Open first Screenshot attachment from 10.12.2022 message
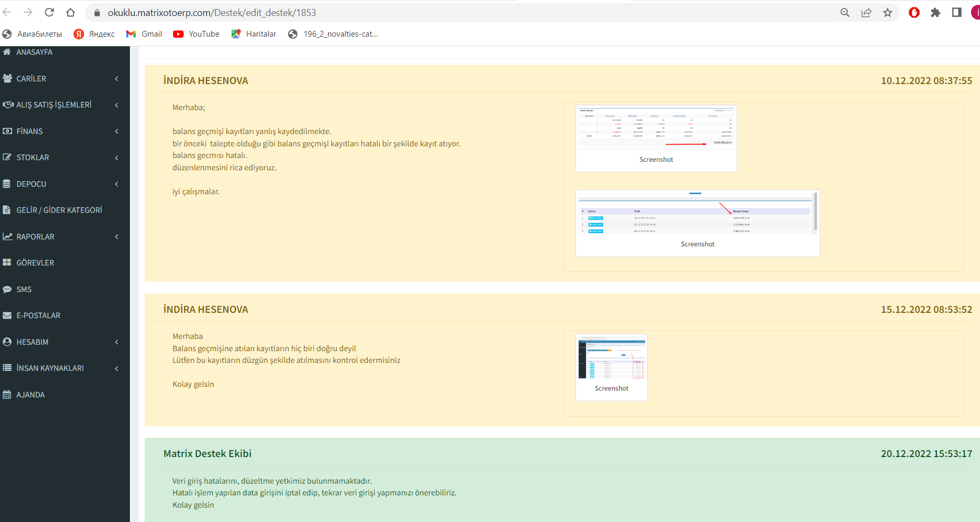This screenshot has height=522, width=980. [656, 138]
